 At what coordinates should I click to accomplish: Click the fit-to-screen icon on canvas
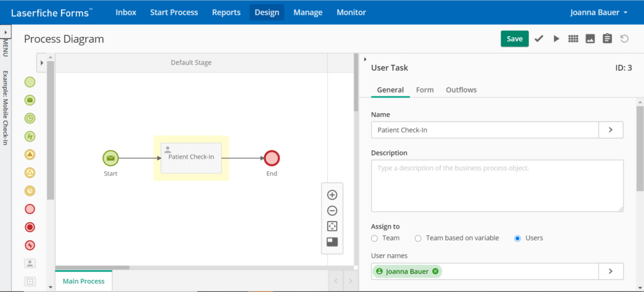coord(332,226)
